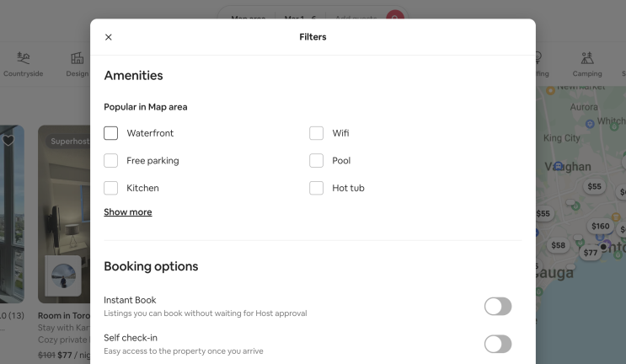The width and height of the screenshot is (626, 364).
Task: Close the Filters dialog with X
Action: click(x=109, y=37)
